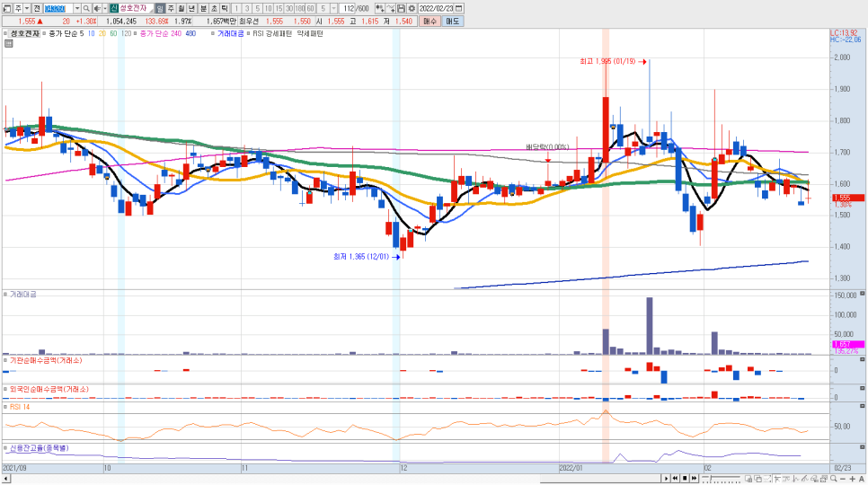Click the magnifier zoom icon in bottom toolbar

[x=833, y=479]
